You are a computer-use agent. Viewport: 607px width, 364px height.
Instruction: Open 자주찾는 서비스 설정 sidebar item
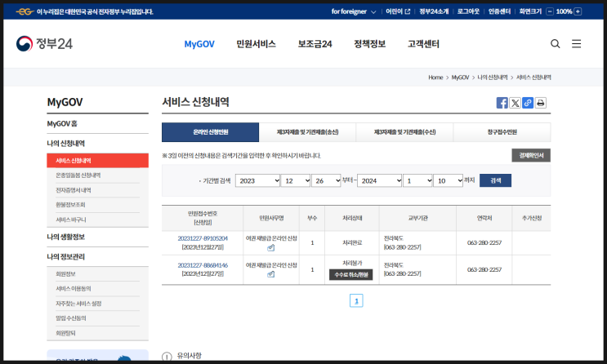pyautogui.click(x=78, y=304)
